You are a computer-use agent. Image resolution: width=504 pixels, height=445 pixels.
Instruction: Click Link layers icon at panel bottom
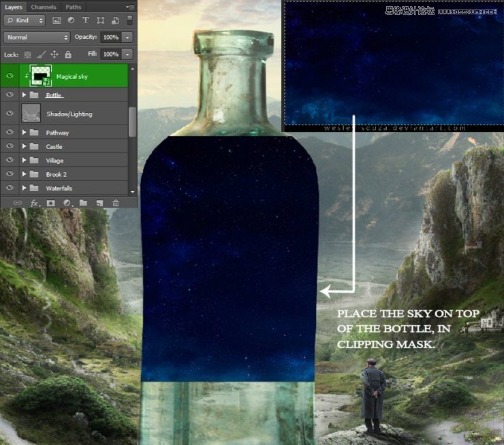coord(17,203)
